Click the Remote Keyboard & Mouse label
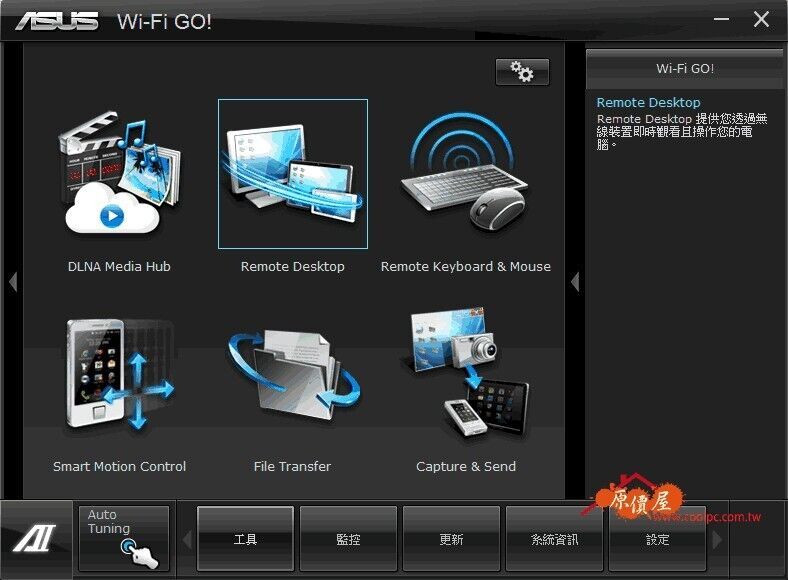This screenshot has width=788, height=580. pos(465,266)
